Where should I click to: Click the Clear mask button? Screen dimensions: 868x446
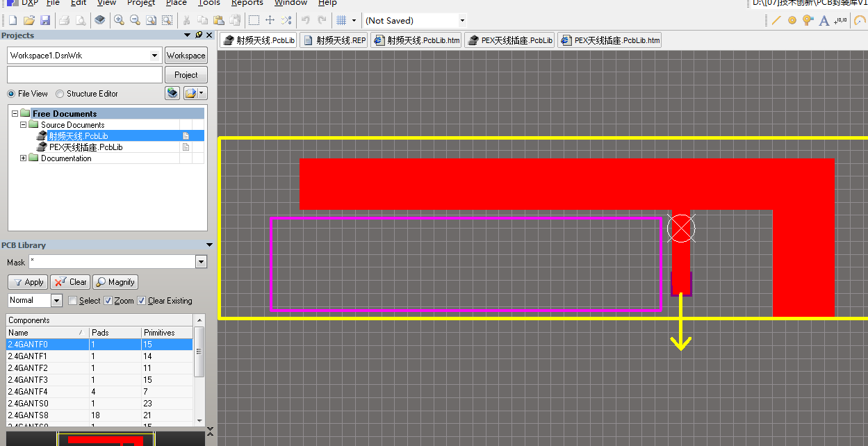coord(69,282)
